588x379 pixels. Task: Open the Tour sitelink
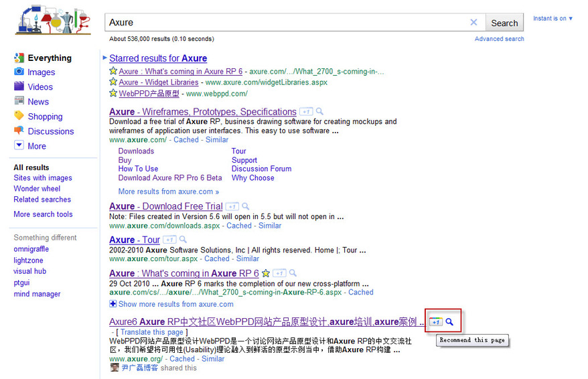click(x=238, y=151)
